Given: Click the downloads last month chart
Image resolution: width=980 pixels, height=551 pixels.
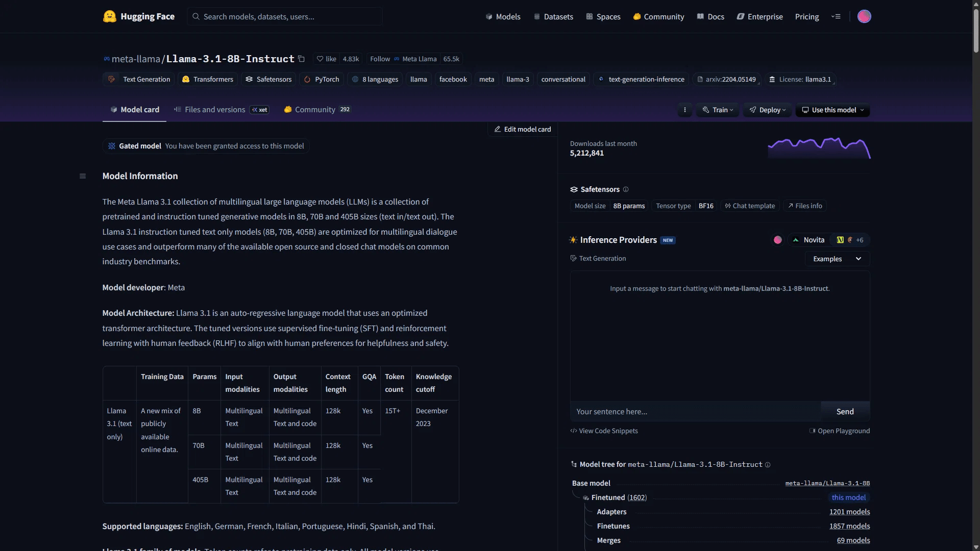Looking at the screenshot, I should [819, 148].
